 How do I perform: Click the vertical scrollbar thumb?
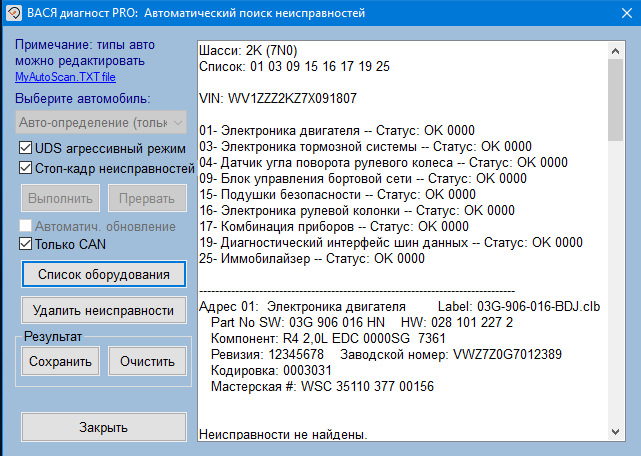tap(615, 100)
